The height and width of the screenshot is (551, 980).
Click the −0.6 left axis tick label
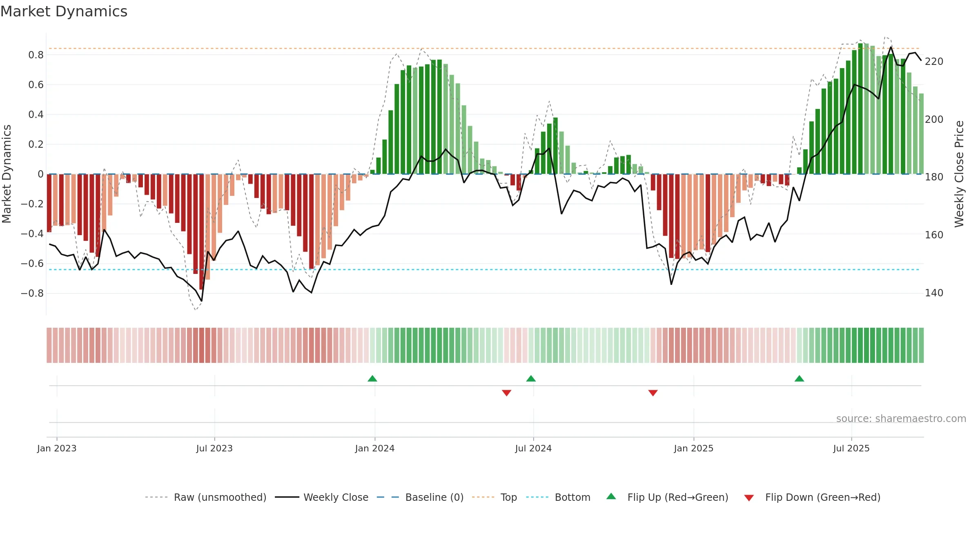(x=32, y=264)
